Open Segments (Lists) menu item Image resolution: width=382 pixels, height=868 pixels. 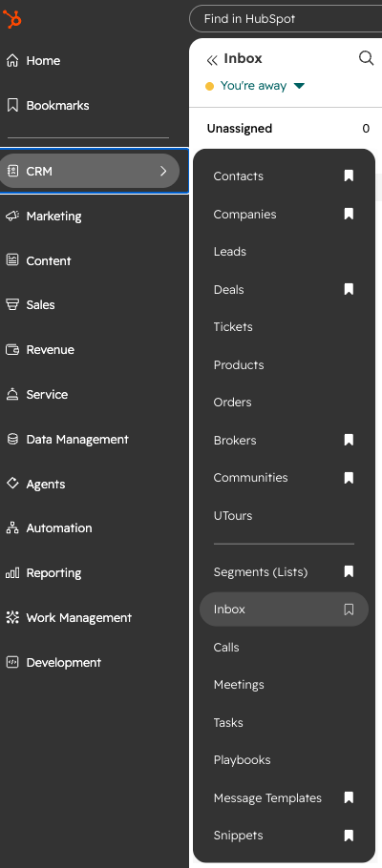tap(261, 572)
